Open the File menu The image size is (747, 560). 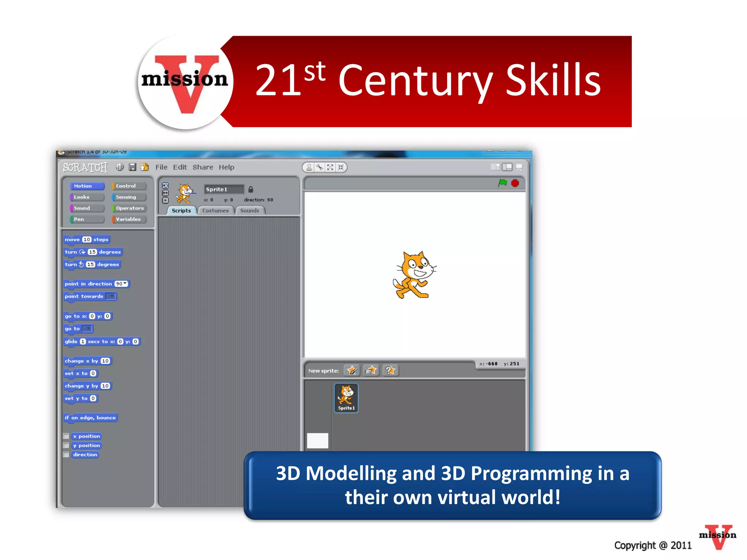tap(161, 167)
